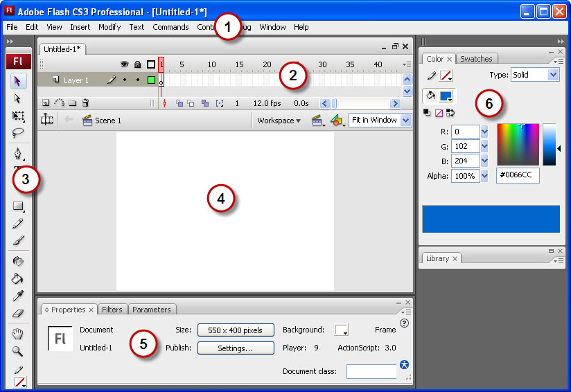Open the Alpha value dropdown

pyautogui.click(x=484, y=176)
